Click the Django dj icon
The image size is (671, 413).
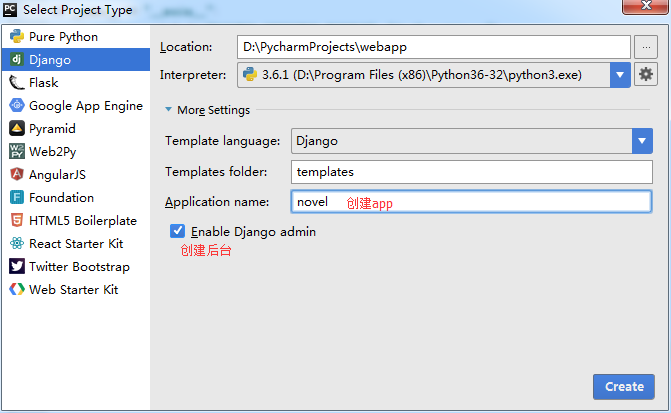coord(17,59)
